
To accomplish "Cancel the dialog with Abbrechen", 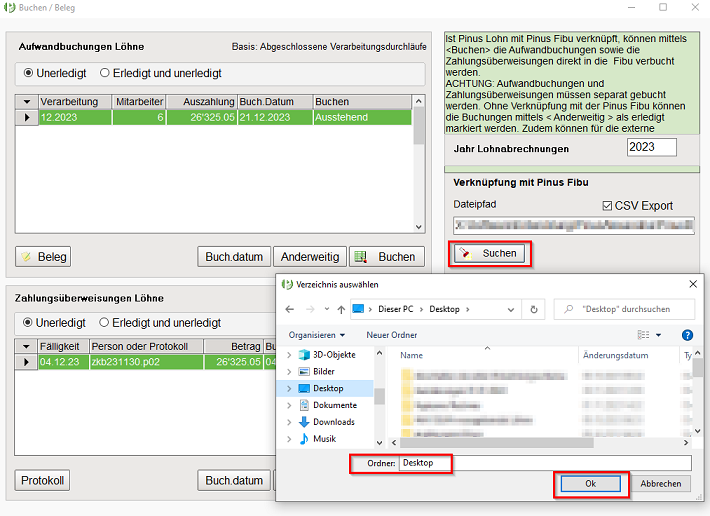I will point(661,484).
